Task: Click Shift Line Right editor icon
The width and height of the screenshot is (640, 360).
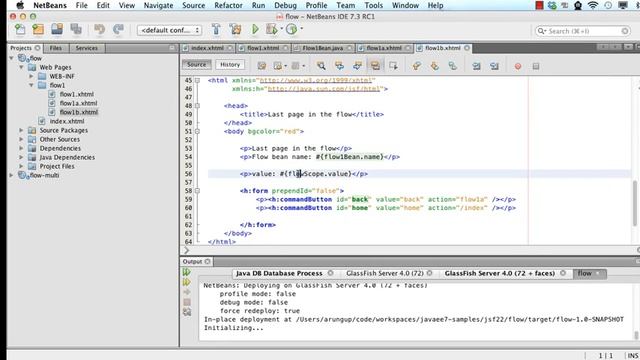Action: coord(494,66)
